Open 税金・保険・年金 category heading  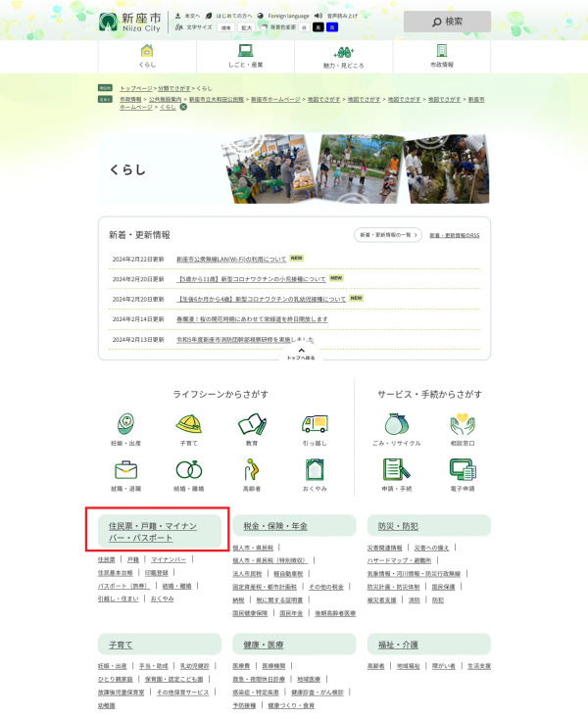(x=294, y=525)
